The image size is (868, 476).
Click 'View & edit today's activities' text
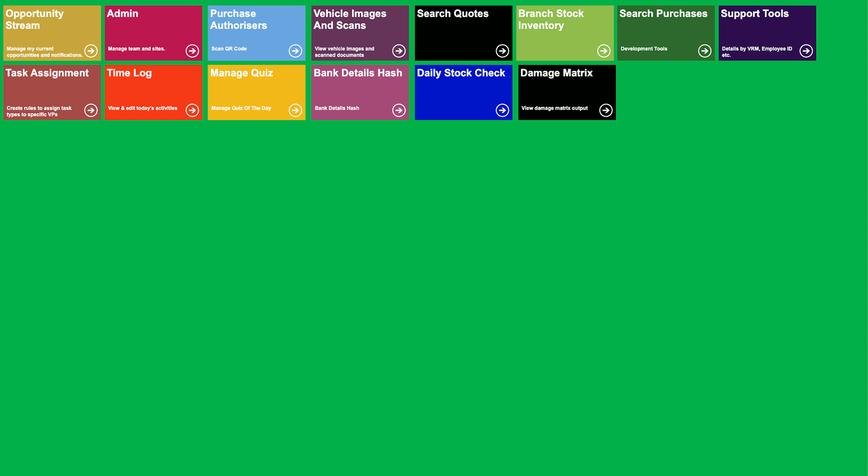coord(142,108)
